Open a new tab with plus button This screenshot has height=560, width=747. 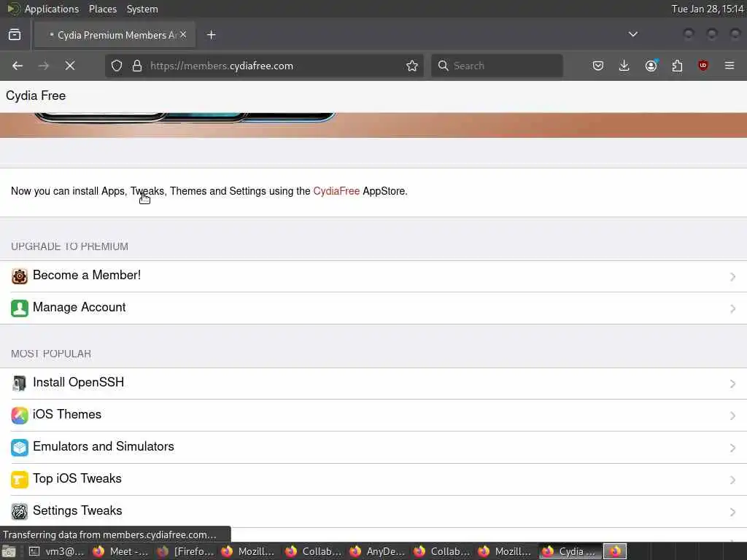click(212, 35)
